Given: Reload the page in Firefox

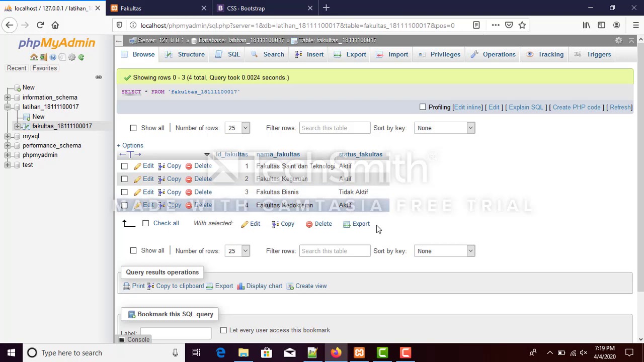Looking at the screenshot, I should tap(40, 25).
